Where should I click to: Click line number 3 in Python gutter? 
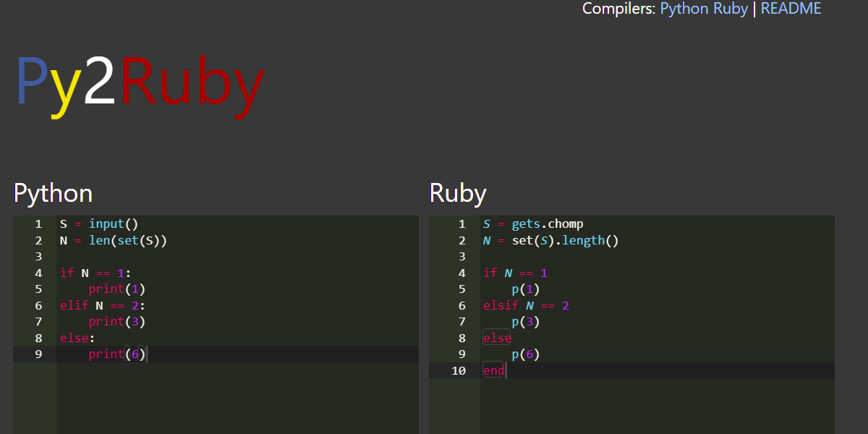38,257
